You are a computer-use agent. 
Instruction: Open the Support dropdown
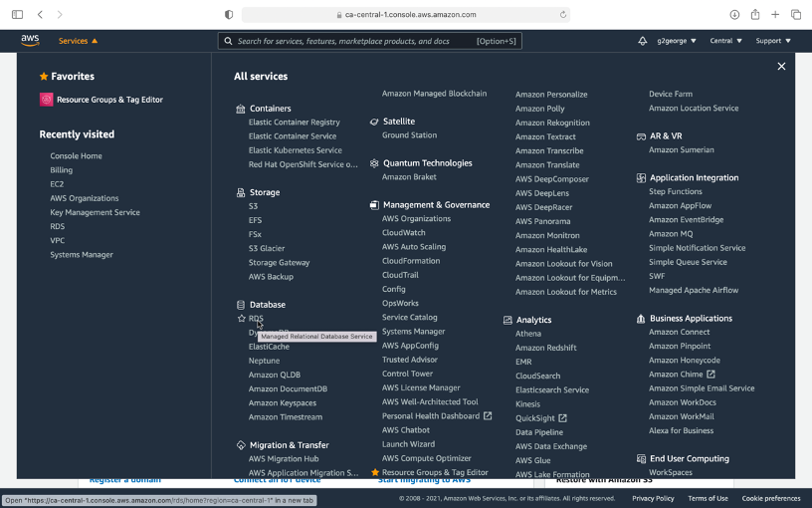click(x=773, y=41)
